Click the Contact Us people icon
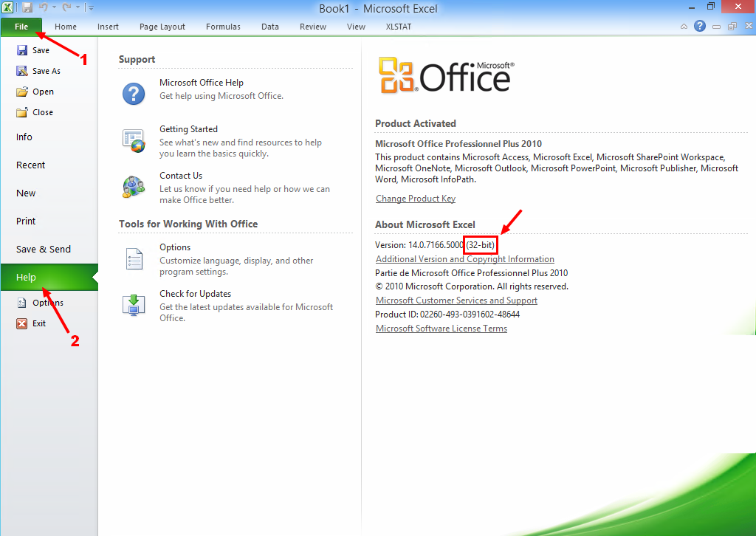 pyautogui.click(x=134, y=187)
